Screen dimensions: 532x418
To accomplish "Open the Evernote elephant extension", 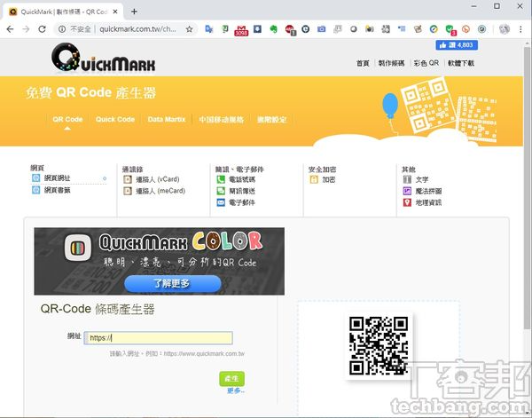I will click(x=273, y=29).
